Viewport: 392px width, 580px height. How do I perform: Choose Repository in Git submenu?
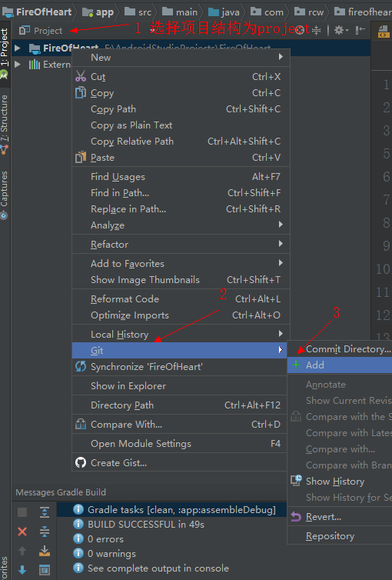(x=340, y=535)
